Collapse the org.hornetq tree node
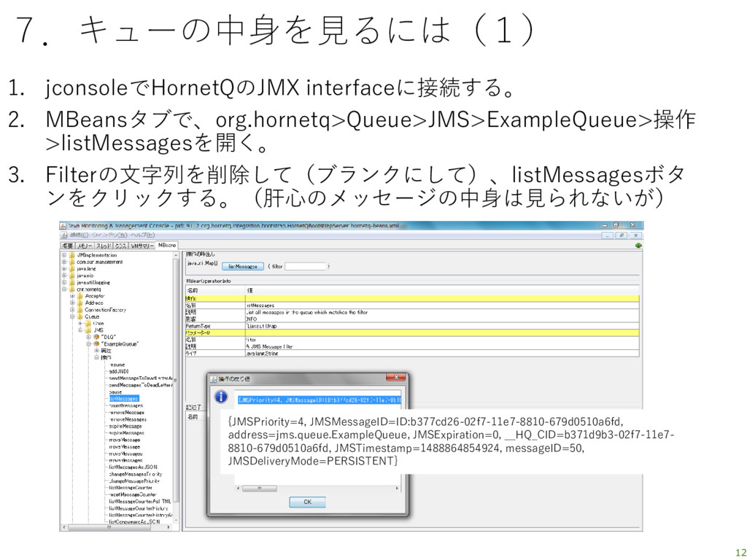The image size is (747, 560). tap(64, 289)
